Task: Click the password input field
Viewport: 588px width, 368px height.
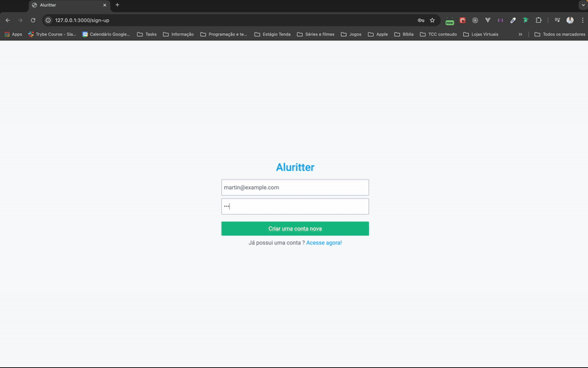Action: (295, 207)
